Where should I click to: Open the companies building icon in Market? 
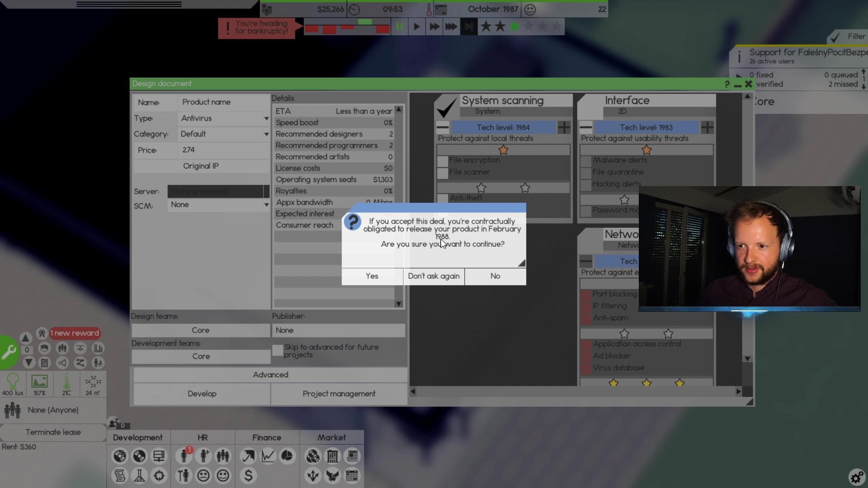click(x=332, y=456)
